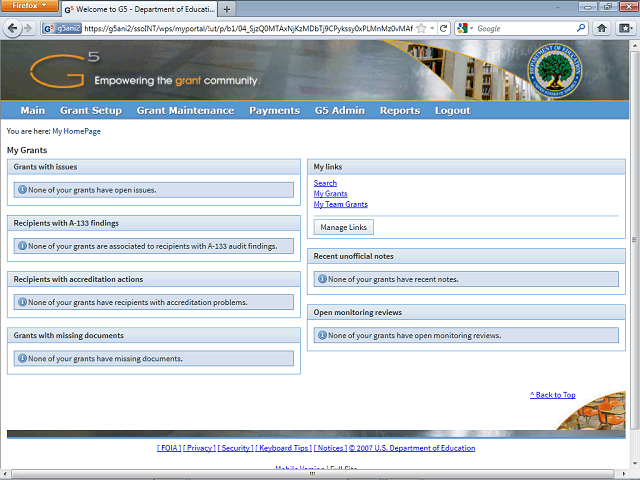Open the Search link under My links
Screen dimensions: 640x480
coord(325,183)
